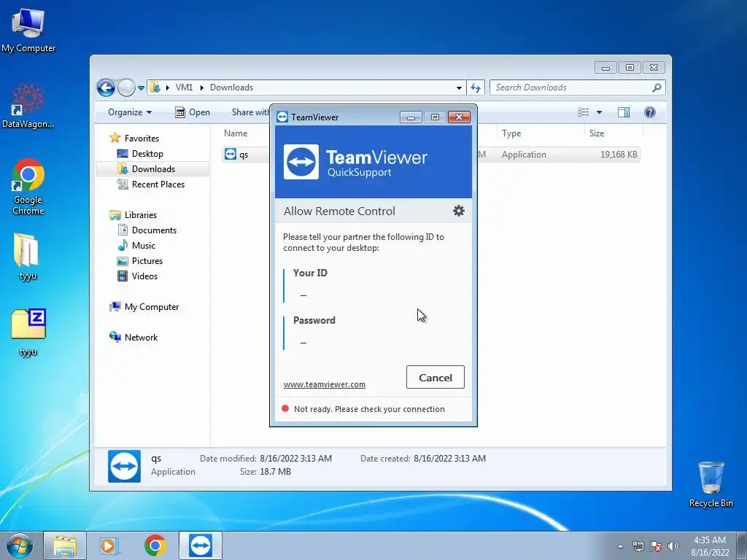Image resolution: width=747 pixels, height=560 pixels.
Task: Open the www.teamviewer.com link
Action: 325,384
